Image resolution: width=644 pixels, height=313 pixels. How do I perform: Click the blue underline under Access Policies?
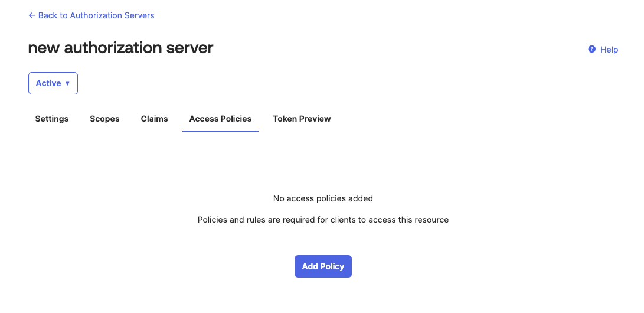point(220,131)
